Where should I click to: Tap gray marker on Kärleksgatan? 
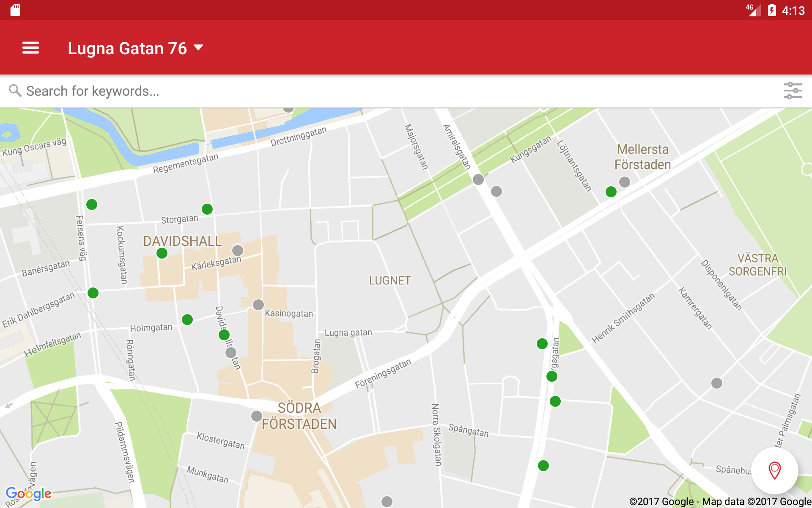(x=238, y=251)
